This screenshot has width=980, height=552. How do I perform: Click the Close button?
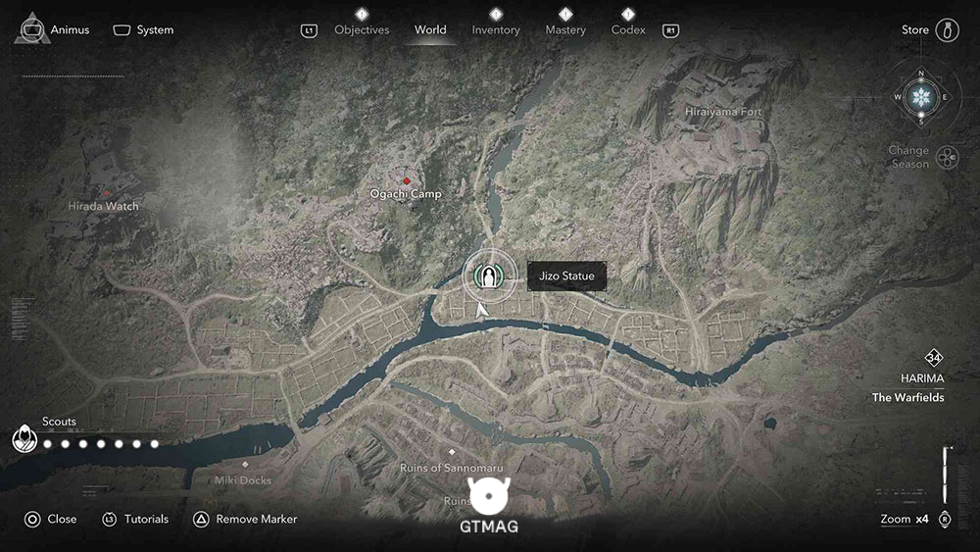tap(51, 519)
